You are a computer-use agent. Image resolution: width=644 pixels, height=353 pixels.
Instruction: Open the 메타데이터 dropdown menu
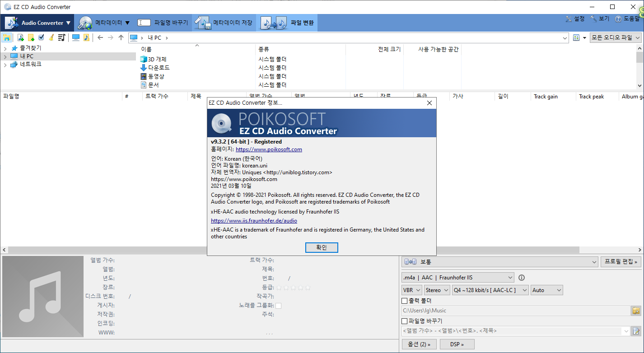tap(104, 23)
